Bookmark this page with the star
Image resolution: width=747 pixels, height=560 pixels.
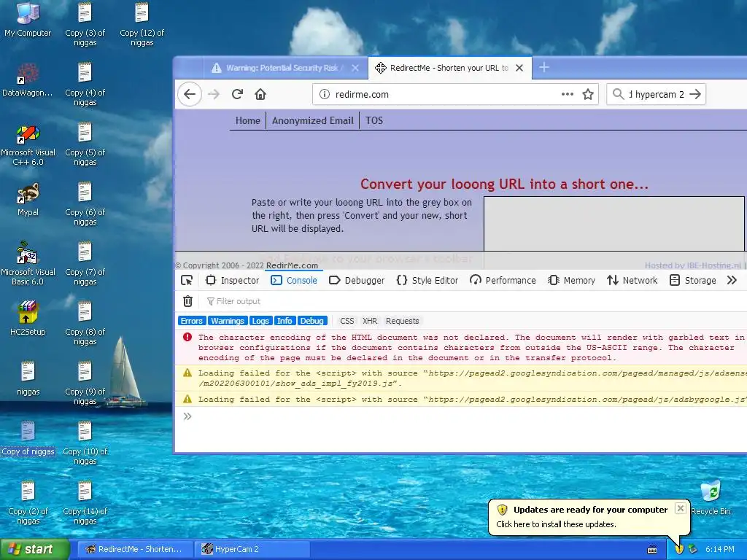588,94
